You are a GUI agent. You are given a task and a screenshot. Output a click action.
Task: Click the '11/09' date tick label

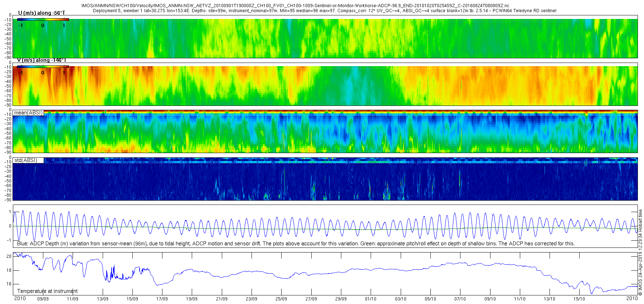click(73, 299)
